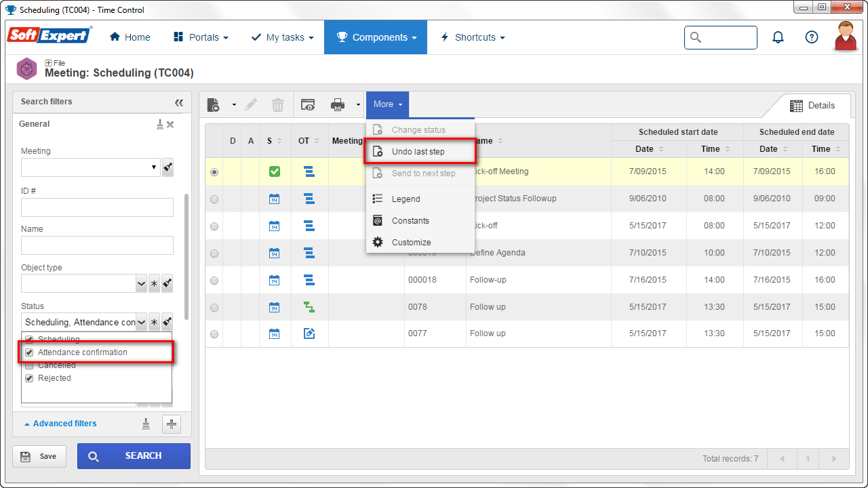The height and width of the screenshot is (488, 868).
Task: Clear the Status field with brush icon
Action: (167, 322)
